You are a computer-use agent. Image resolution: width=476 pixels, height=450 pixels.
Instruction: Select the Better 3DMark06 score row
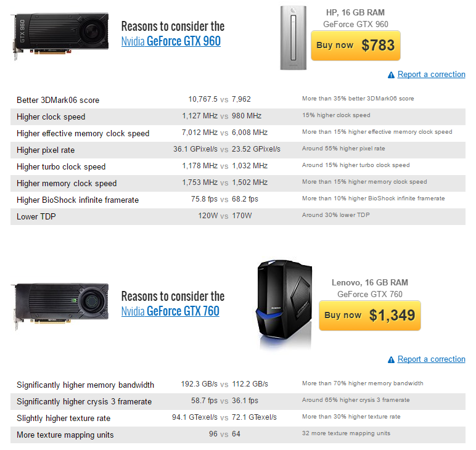(x=237, y=100)
